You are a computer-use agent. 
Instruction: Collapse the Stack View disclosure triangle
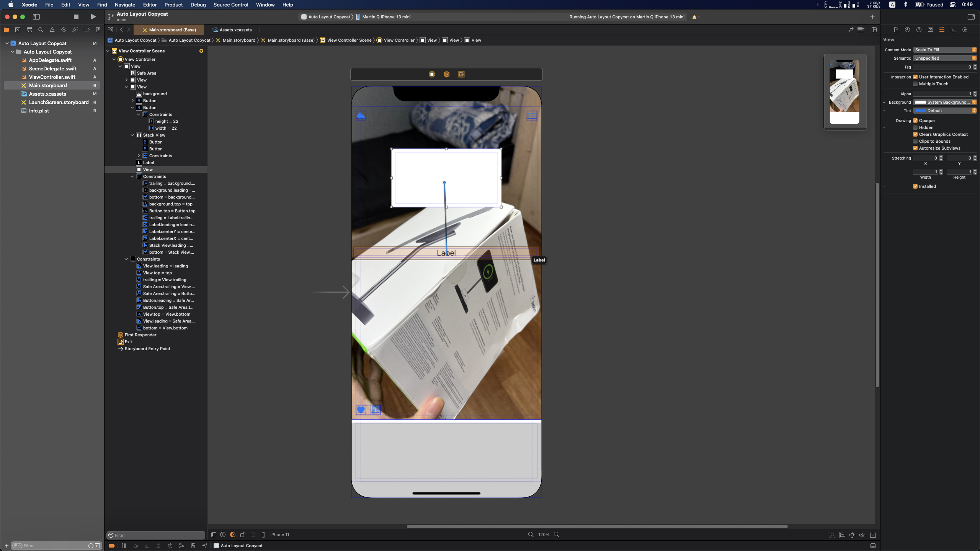tap(132, 135)
